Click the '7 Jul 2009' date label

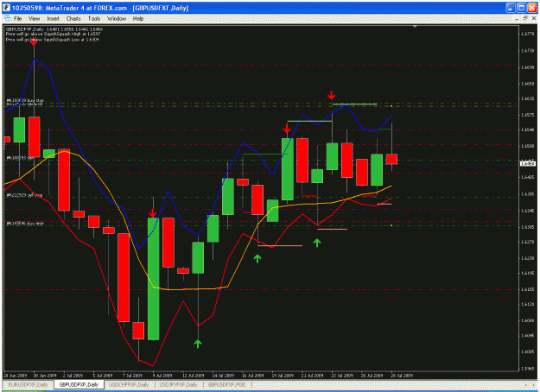(132, 376)
